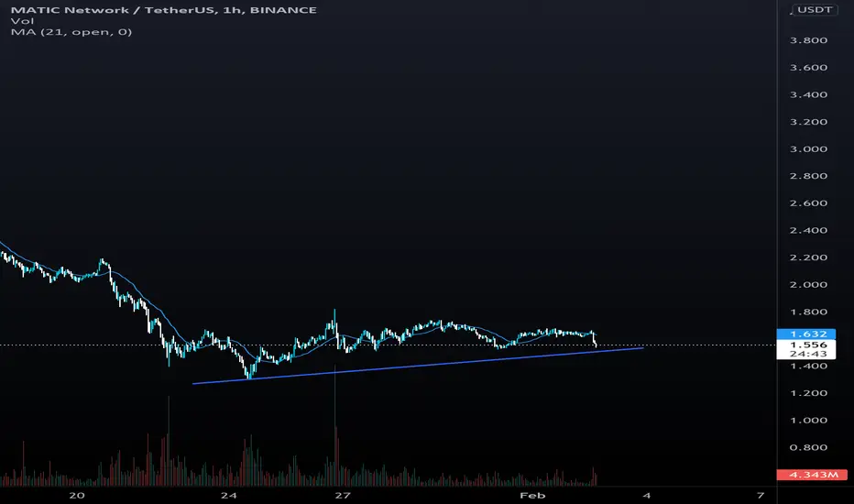
Task: Click the 2.400 price axis label
Action: point(808,230)
